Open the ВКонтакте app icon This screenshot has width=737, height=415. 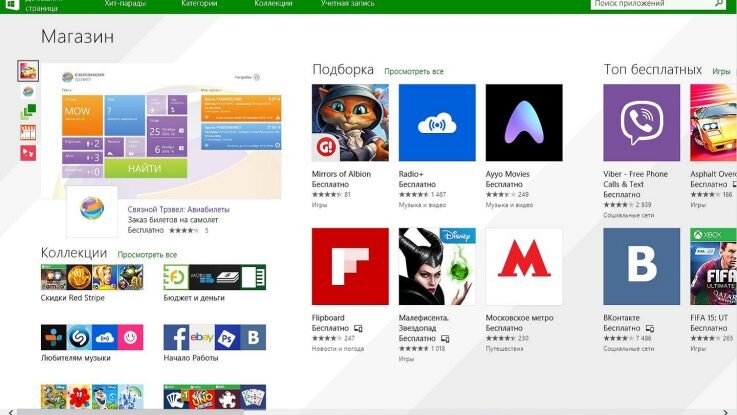[x=642, y=266]
